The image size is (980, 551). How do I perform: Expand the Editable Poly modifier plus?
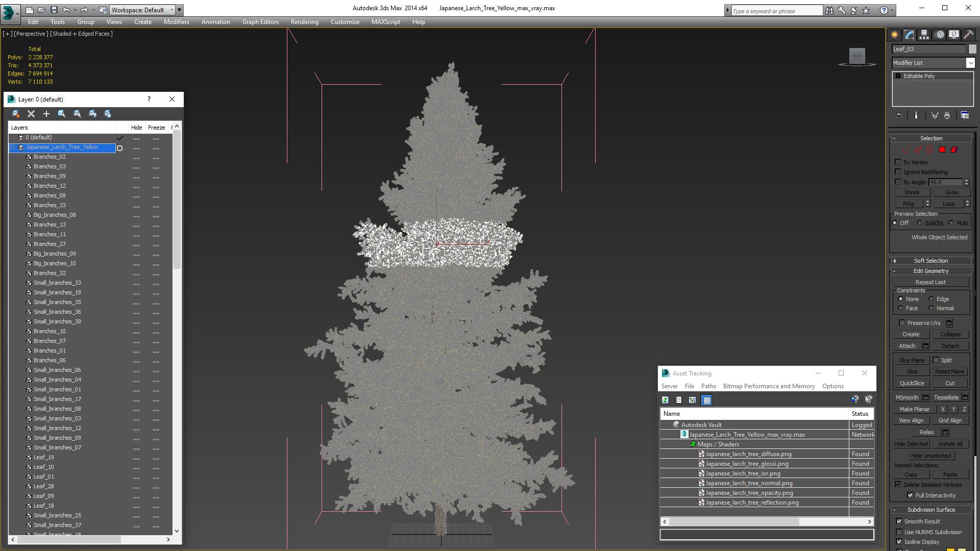click(898, 76)
